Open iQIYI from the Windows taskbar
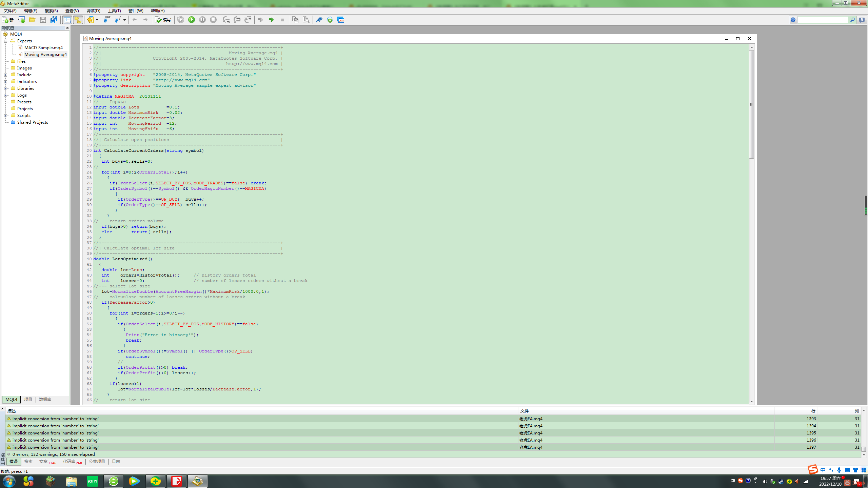 point(93,481)
